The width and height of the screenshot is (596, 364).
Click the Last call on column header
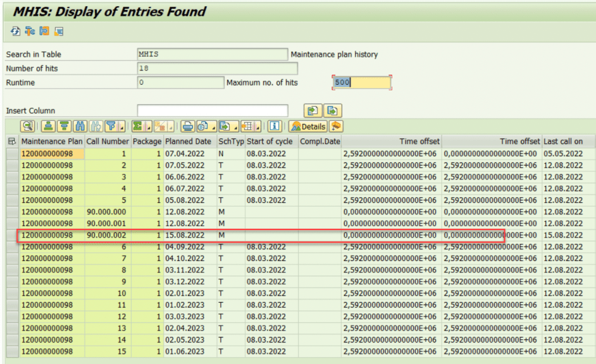[x=562, y=141]
